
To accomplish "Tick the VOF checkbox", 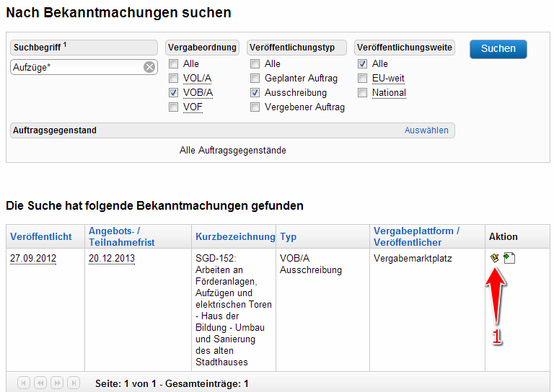I will 173,107.
